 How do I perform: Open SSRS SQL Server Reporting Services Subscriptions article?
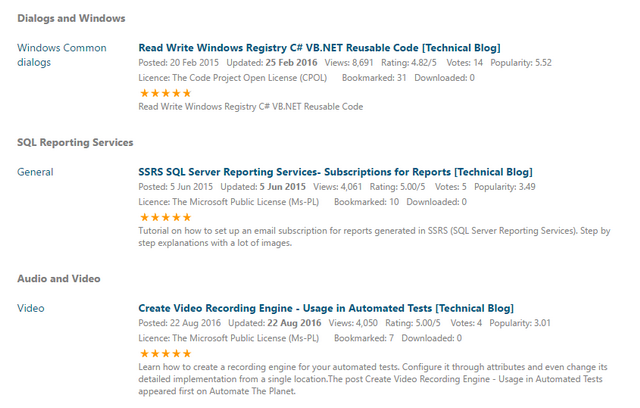(x=335, y=172)
